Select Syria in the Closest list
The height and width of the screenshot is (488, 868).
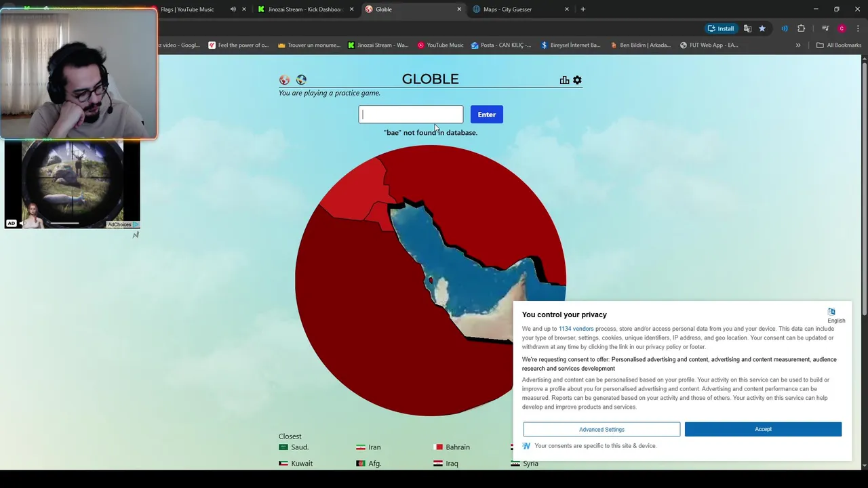click(x=525, y=464)
